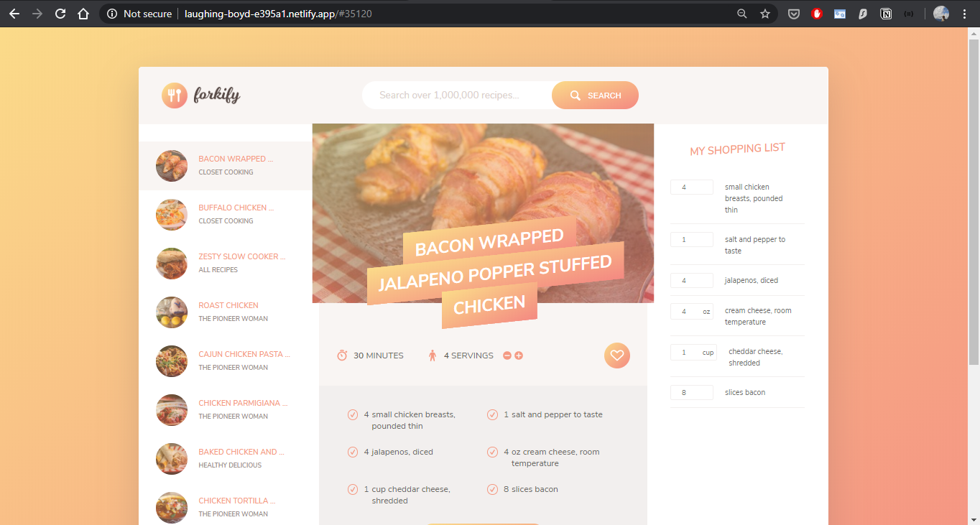Open Roast Chicken recipe result

coord(226,312)
